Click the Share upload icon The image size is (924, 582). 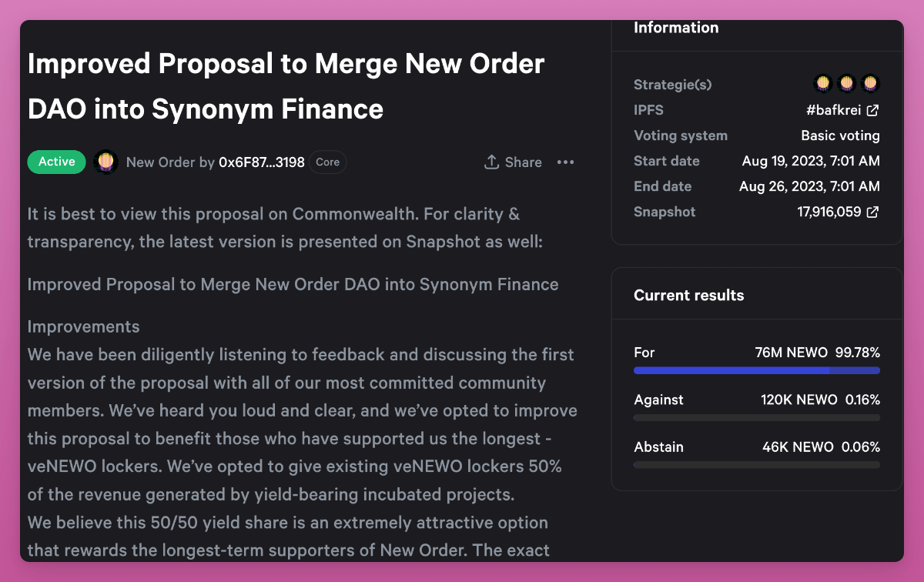tap(491, 162)
